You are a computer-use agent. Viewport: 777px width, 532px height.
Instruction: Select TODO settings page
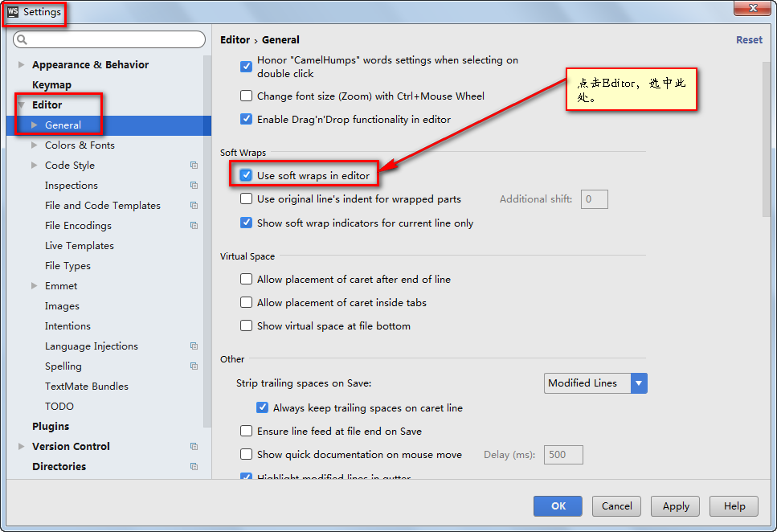click(59, 406)
